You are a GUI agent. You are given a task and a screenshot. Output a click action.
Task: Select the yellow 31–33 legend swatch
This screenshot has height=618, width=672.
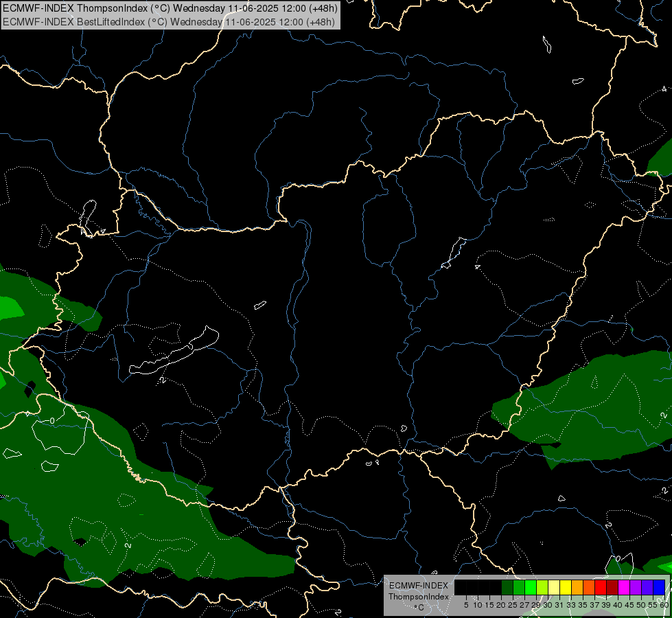[x=566, y=587]
